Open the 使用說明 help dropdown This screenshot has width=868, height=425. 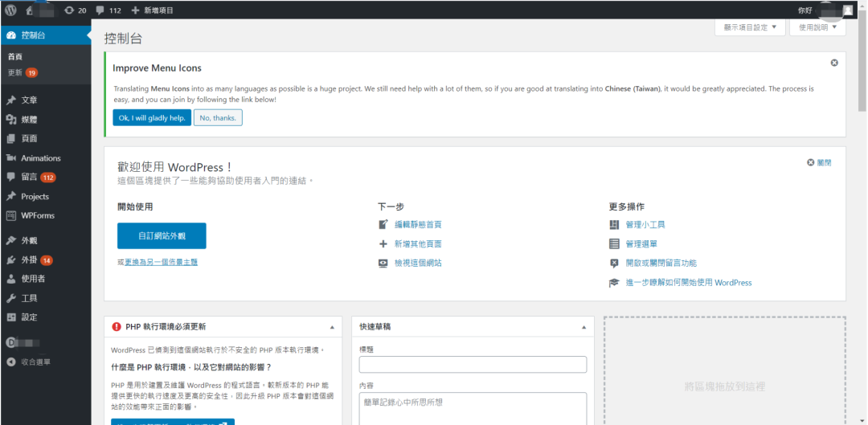pyautogui.click(x=817, y=27)
